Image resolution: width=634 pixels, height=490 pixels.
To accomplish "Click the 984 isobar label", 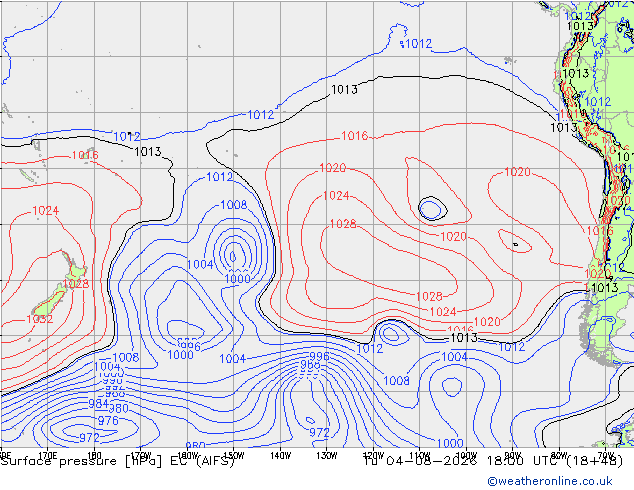I will [x=99, y=403].
